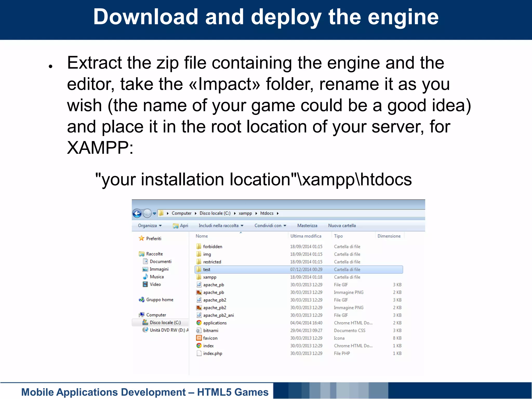This screenshot has height=399, width=532.
Task: Select the apache_pb2 GIF file icon
Action: 199,300
